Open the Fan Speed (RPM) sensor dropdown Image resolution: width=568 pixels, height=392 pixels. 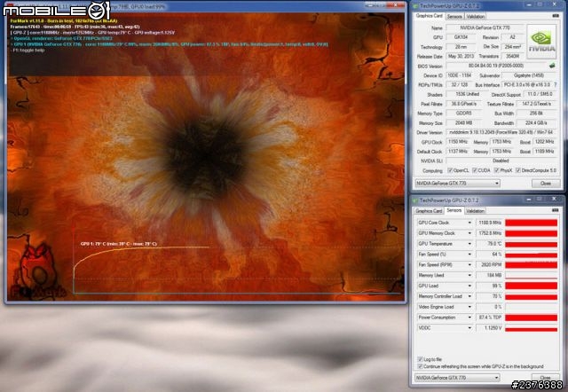469,264
